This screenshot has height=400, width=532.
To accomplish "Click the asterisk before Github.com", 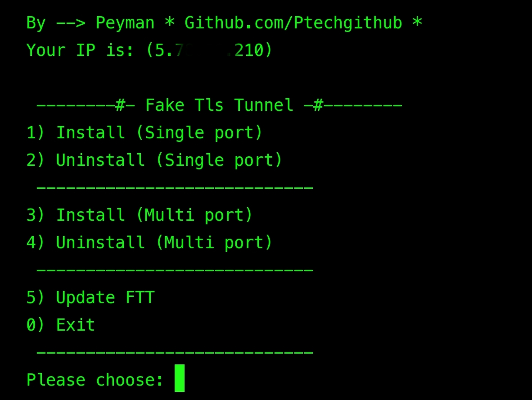I will 169,23.
